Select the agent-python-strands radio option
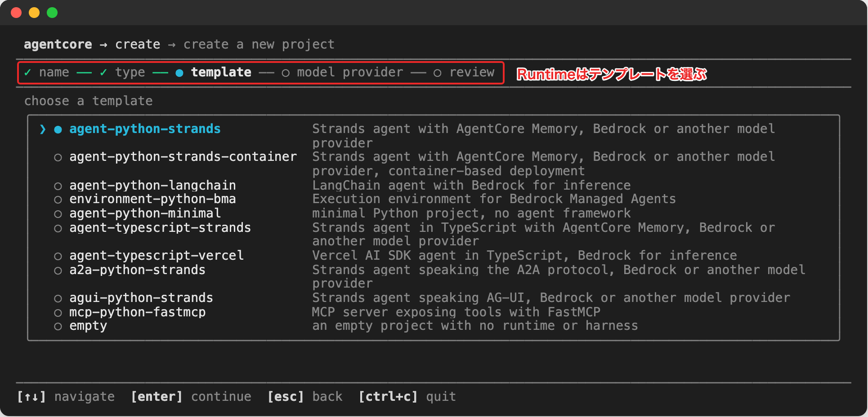Image resolution: width=868 pixels, height=417 pixels. 58,129
